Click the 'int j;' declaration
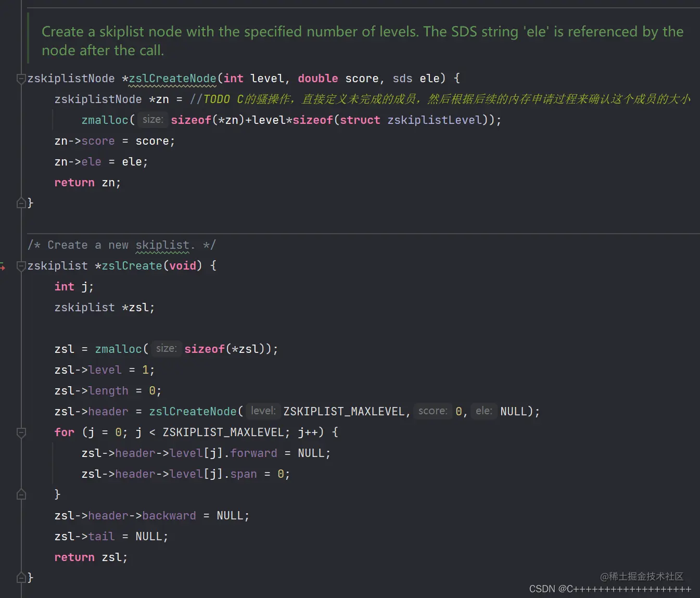700x598 pixels. tap(74, 287)
